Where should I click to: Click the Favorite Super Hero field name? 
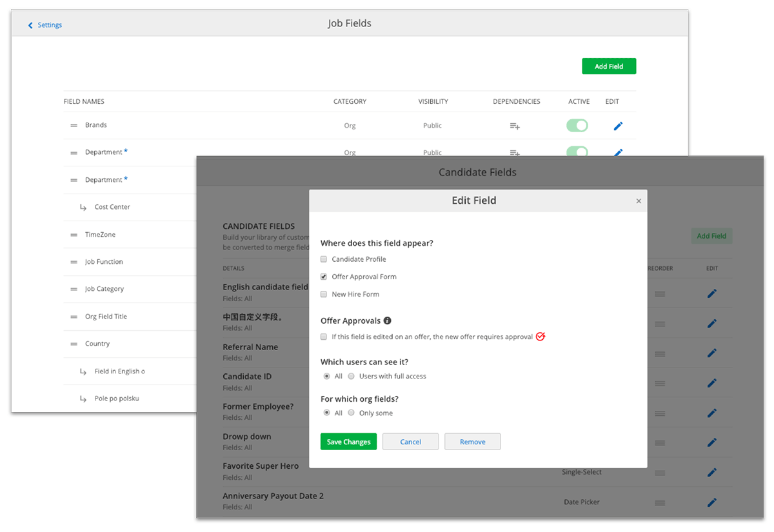[x=261, y=466]
